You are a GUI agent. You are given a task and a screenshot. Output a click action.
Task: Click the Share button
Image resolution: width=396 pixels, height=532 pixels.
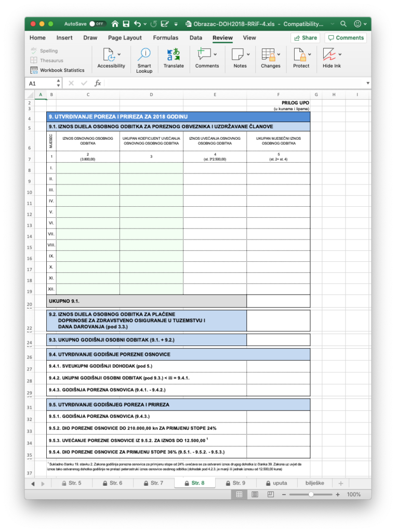point(305,37)
